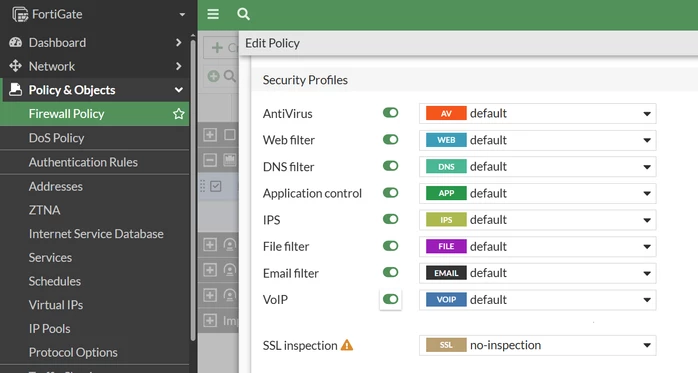Disable the Web filter toggle
Viewport: 698px width, 373px height.
coord(390,140)
